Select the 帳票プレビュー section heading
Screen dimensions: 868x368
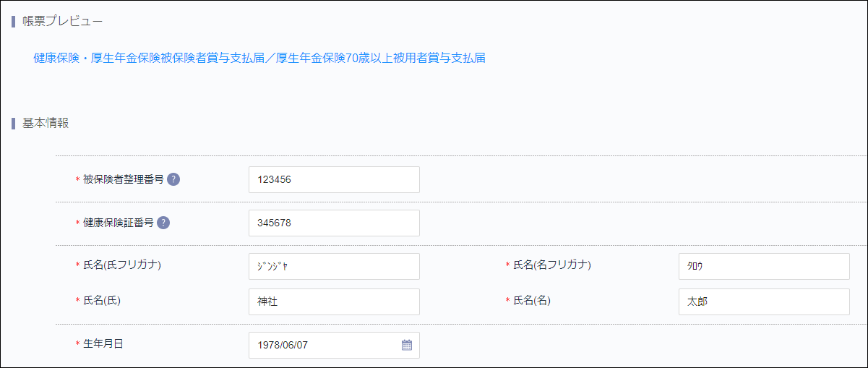[62, 21]
